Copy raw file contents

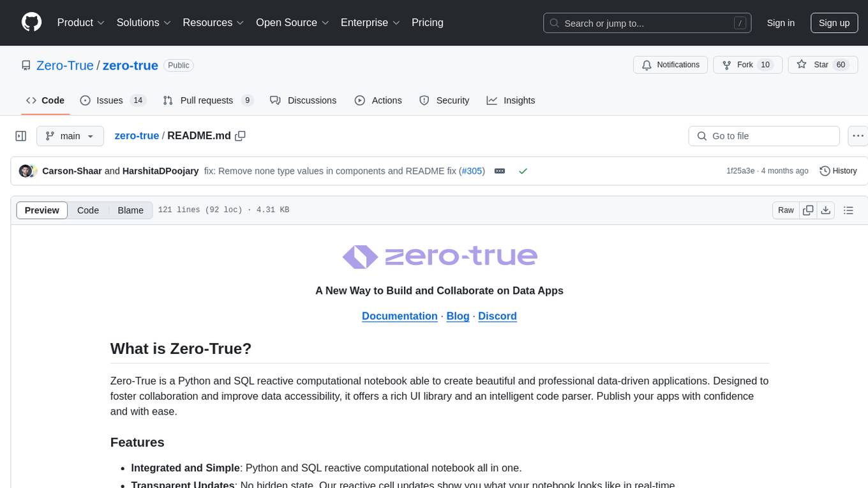808,210
